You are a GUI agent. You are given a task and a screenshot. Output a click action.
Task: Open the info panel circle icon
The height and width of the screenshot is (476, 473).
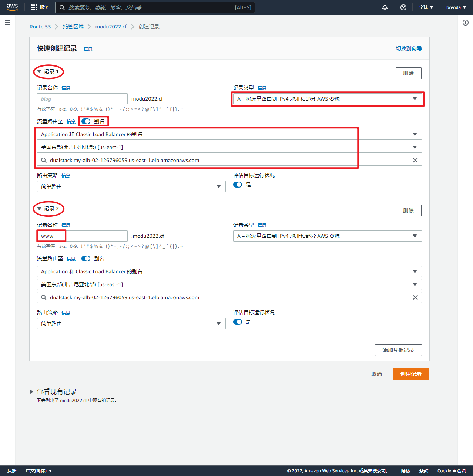(466, 23)
